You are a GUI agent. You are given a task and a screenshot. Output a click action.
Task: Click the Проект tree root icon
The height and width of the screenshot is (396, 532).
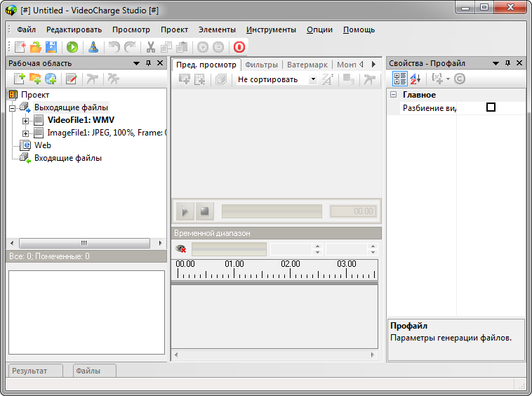13,94
